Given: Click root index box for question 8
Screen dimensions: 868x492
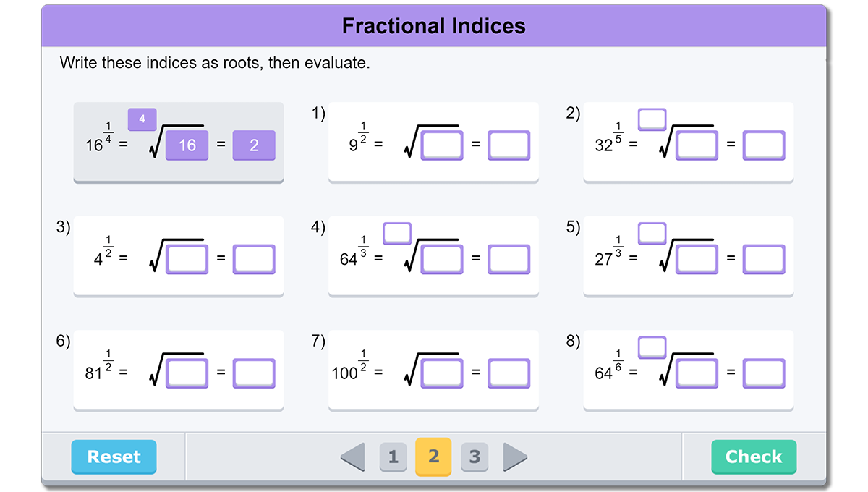Looking at the screenshot, I should coord(652,347).
